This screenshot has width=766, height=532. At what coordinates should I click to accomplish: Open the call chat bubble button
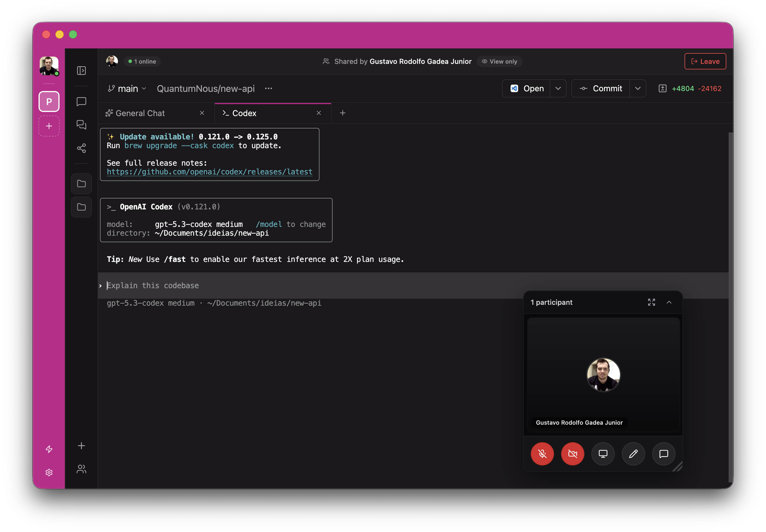coord(664,454)
